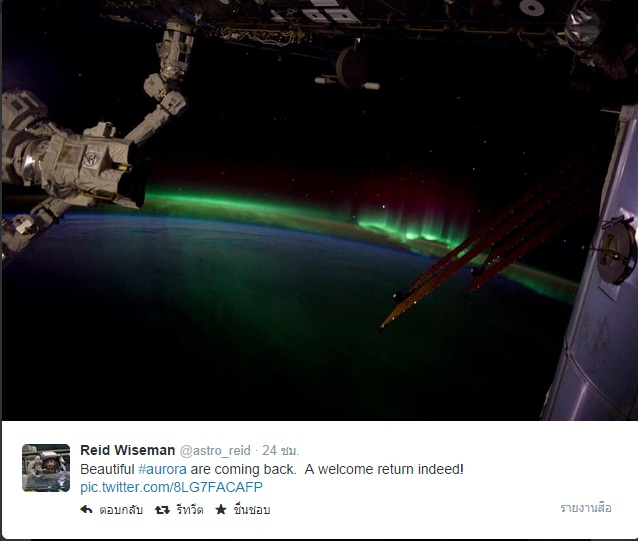Click the favorite star icon
Viewport: 638px width, 541px height.
[221, 509]
